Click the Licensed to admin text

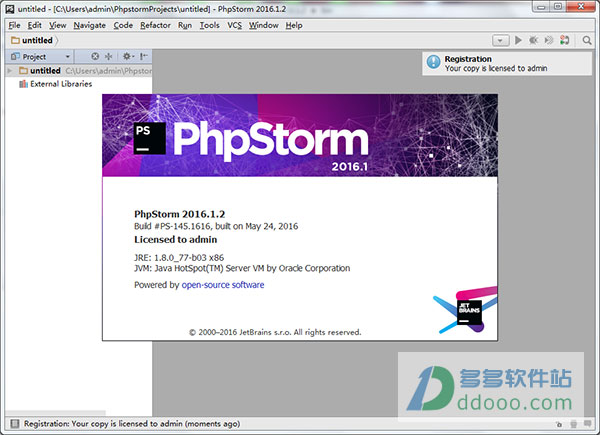(176, 239)
